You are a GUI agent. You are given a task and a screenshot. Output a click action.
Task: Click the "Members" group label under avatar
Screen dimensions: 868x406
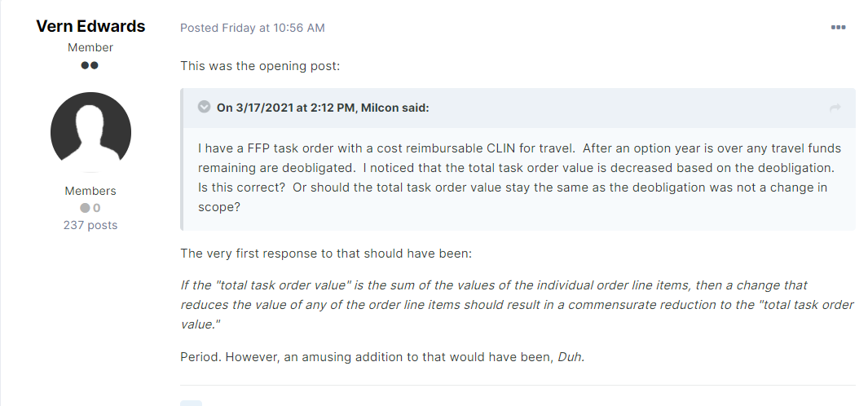pos(90,191)
